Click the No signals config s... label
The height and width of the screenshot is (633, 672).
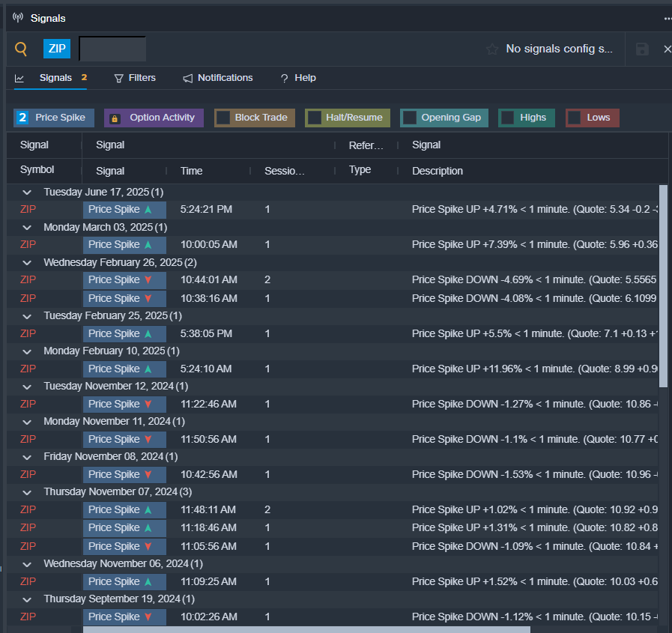[560, 49]
